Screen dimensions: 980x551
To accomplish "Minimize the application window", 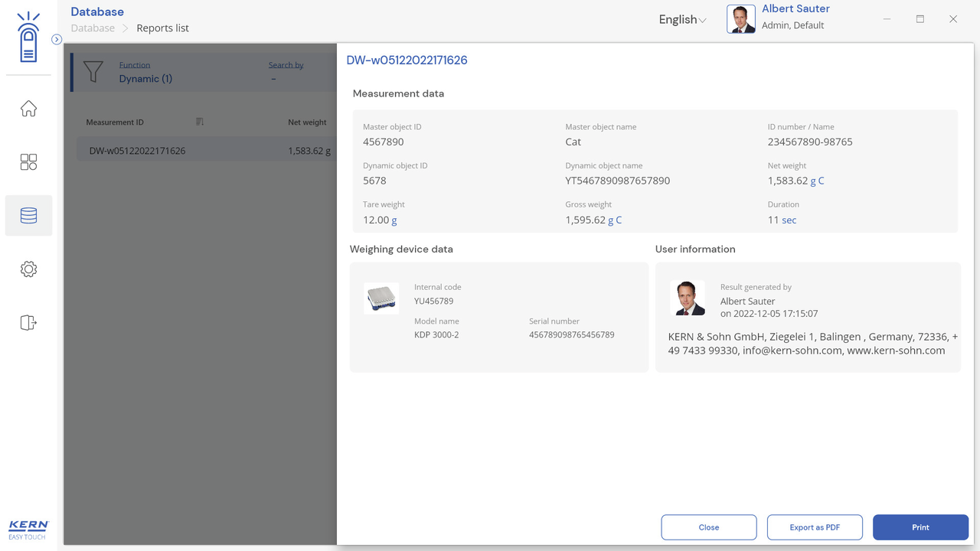I will (887, 19).
